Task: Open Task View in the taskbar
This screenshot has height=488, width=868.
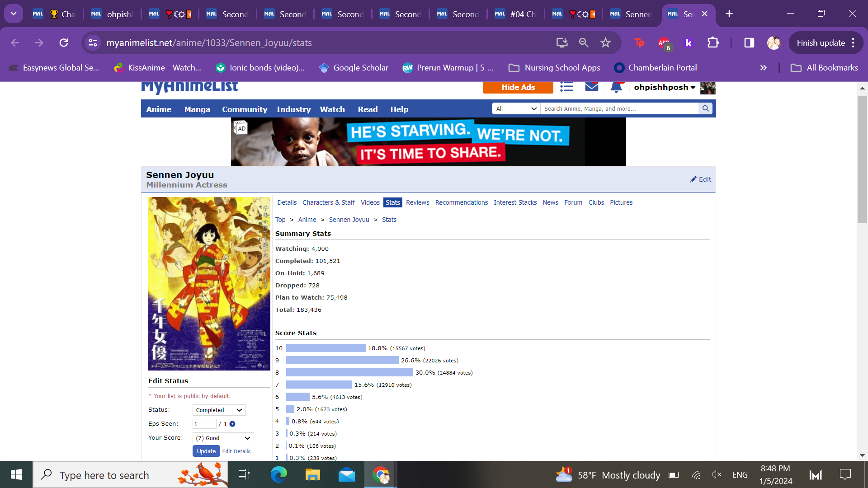Action: click(244, 475)
